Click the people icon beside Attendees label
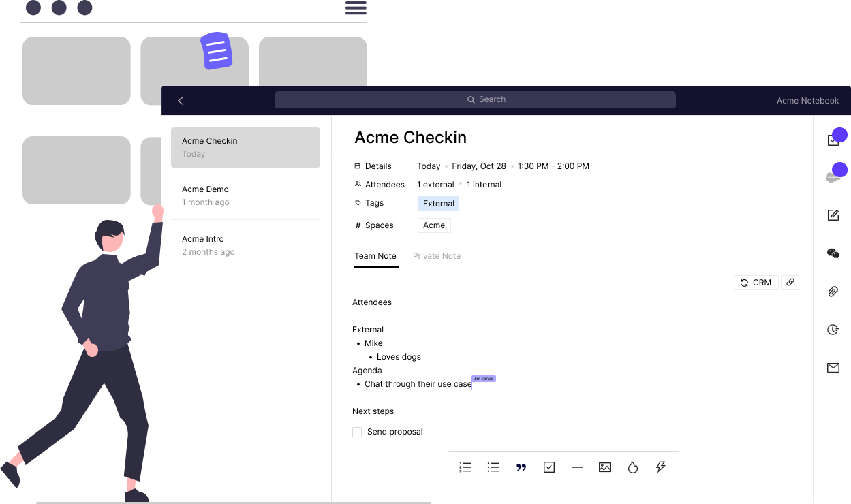Screen dimensions: 851x504 (358, 185)
